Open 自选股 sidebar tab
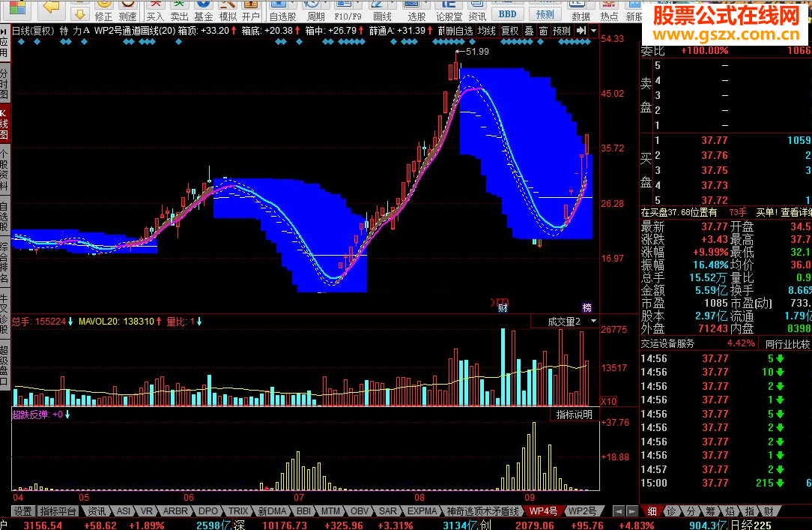Screen dimensions: 812x530 (4, 217)
